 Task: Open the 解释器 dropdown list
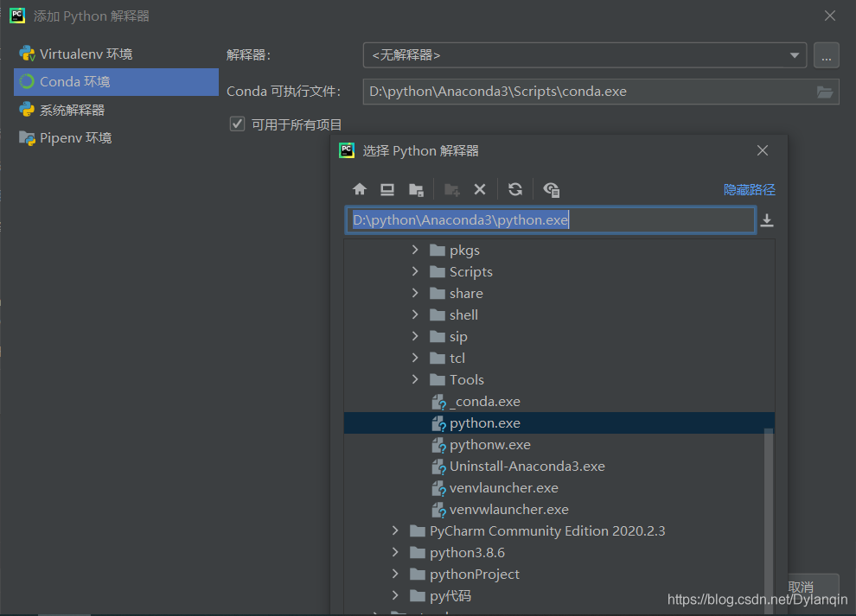[x=794, y=55]
